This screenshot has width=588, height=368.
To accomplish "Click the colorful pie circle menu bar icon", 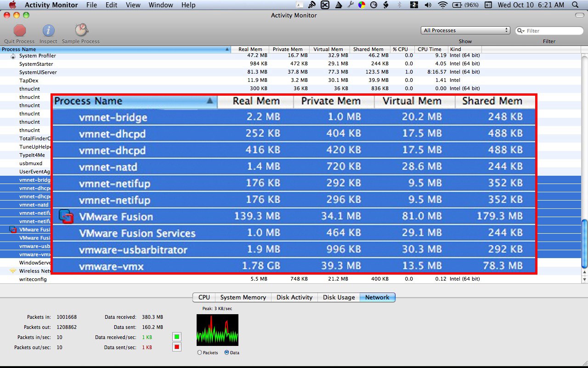I will point(362,5).
